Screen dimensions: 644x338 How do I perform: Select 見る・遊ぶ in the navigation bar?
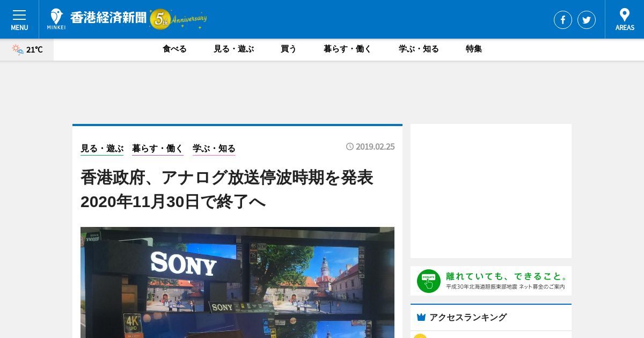point(233,49)
